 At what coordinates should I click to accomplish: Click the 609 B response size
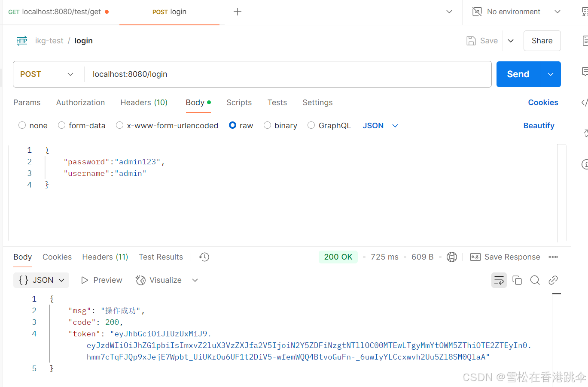422,257
